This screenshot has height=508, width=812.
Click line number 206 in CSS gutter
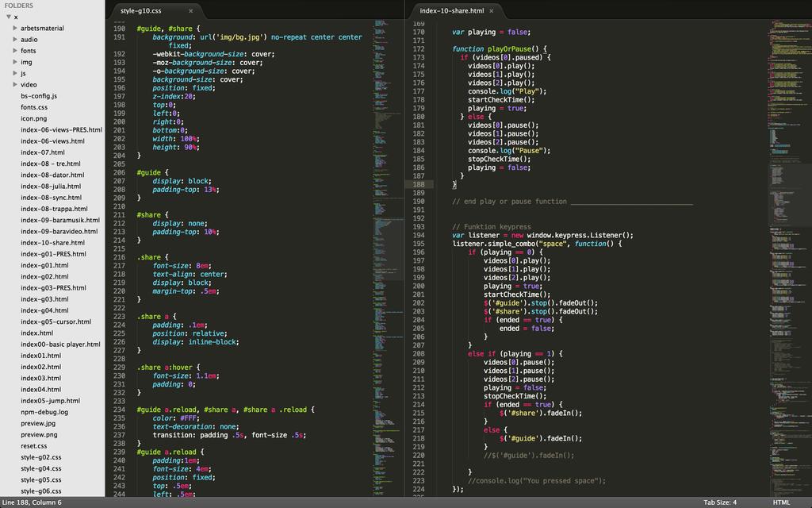pyautogui.click(x=119, y=172)
